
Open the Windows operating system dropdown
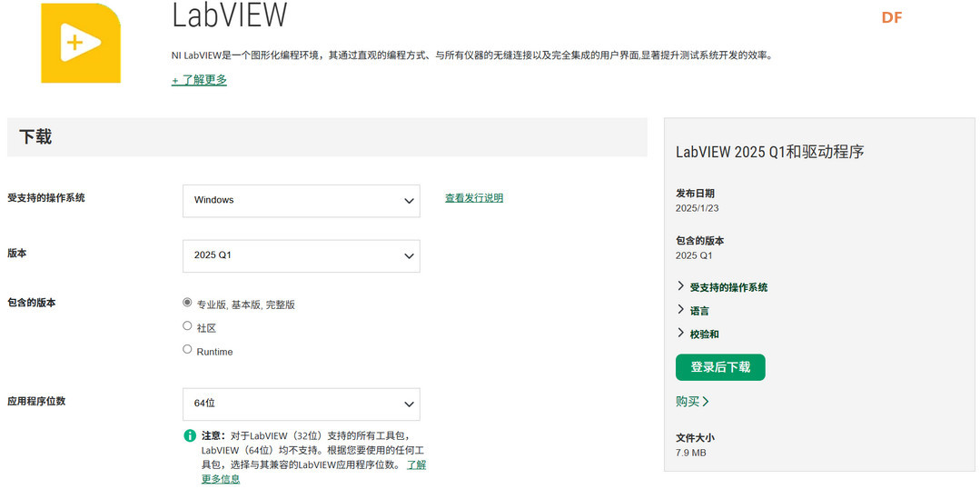(x=301, y=200)
